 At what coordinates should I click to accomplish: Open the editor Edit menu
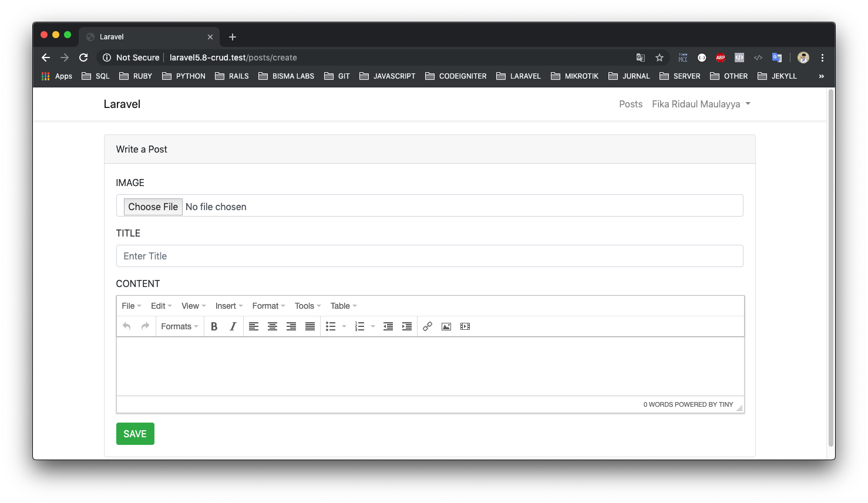click(x=162, y=306)
